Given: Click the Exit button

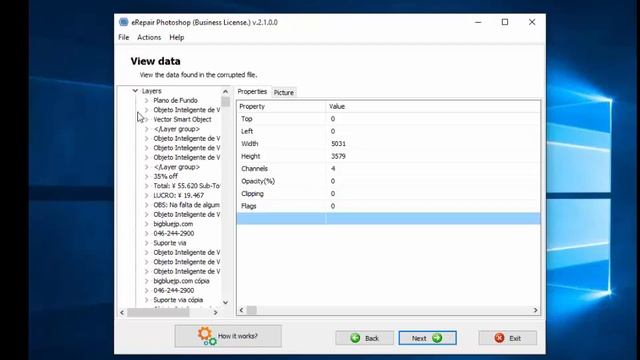Looking at the screenshot, I should coord(507,338).
